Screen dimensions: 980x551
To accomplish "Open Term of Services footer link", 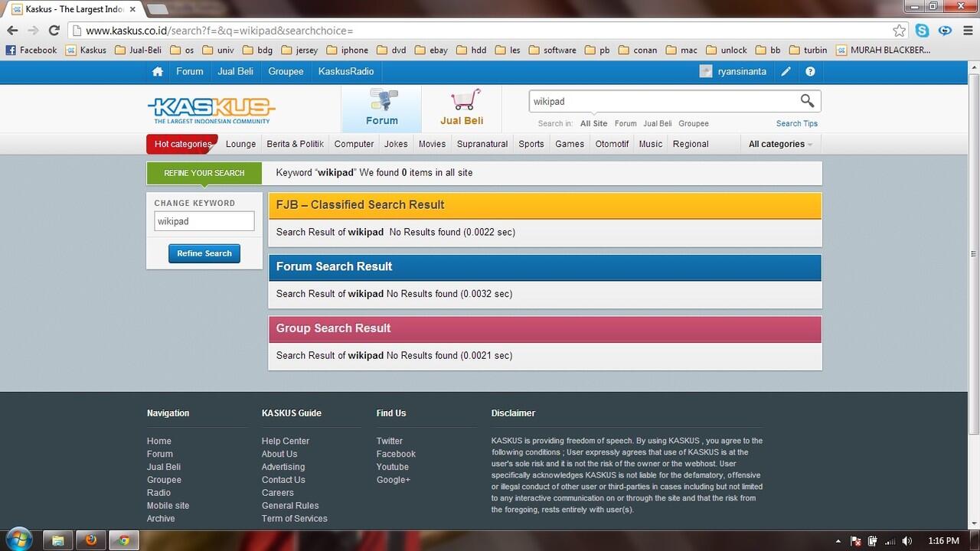I will click(x=295, y=519).
